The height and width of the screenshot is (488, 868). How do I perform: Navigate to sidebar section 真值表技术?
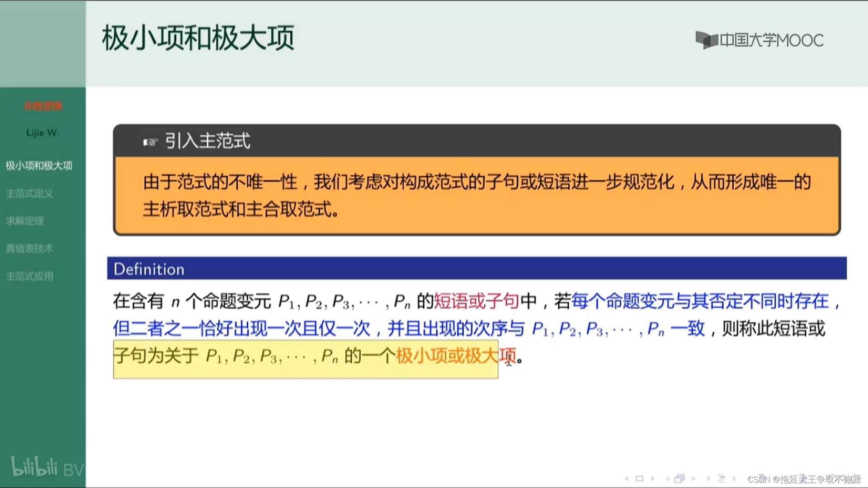click(29, 249)
